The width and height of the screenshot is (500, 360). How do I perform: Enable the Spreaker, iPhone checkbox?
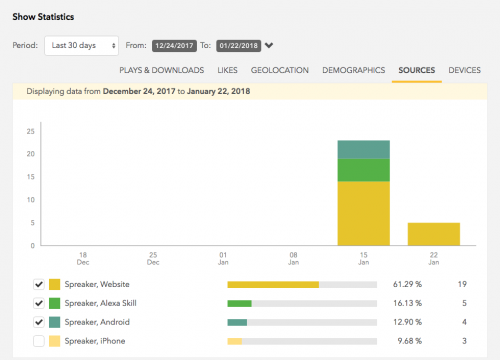[39, 341]
